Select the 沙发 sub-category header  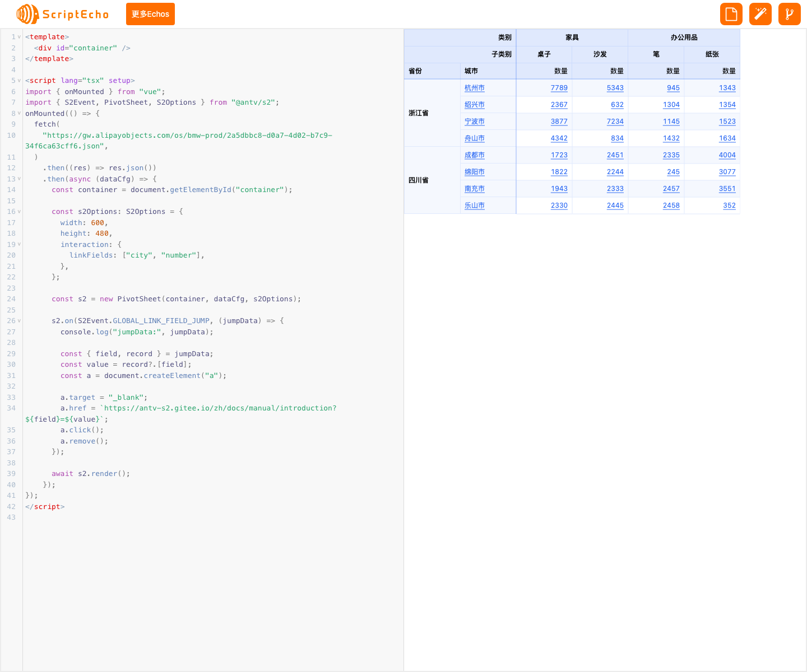(600, 54)
